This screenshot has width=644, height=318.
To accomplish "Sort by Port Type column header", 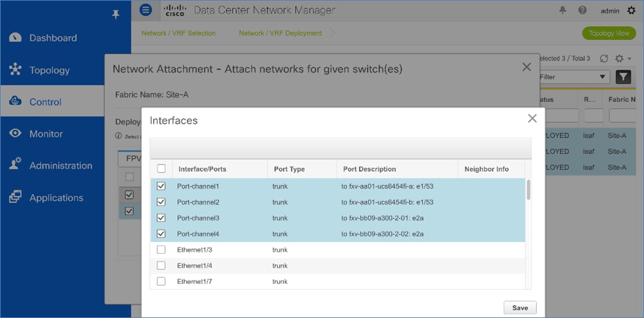I will pyautogui.click(x=289, y=169).
